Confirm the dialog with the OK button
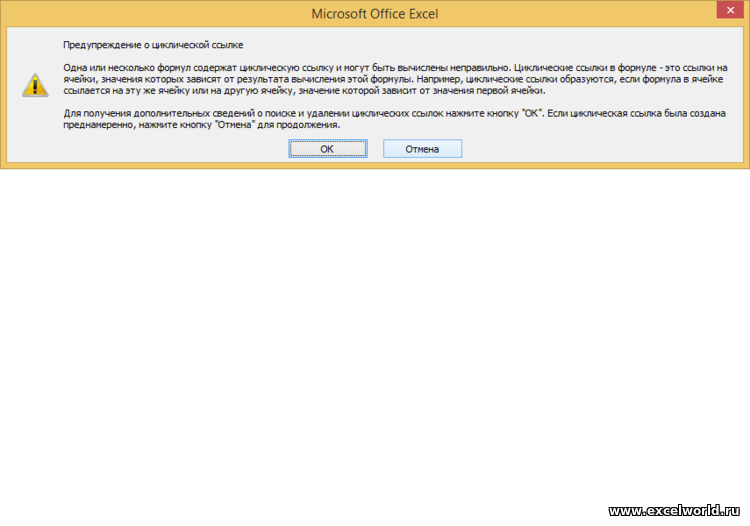The height and width of the screenshot is (526, 750). 328,149
